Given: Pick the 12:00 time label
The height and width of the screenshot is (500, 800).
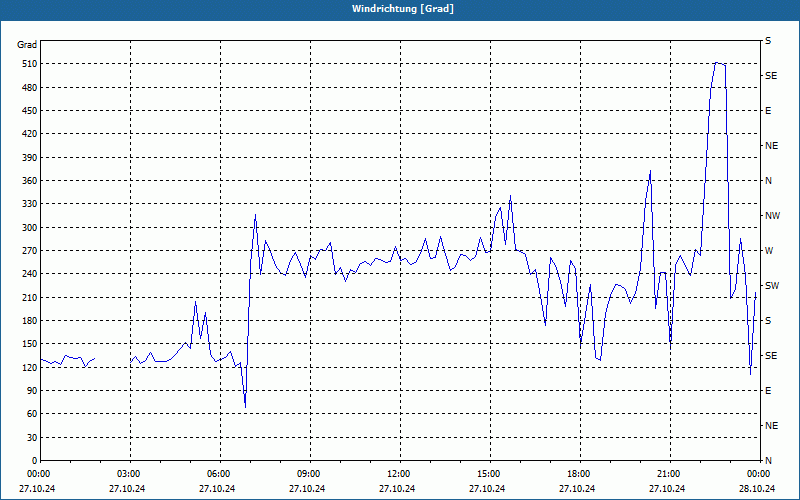Looking at the screenshot, I should point(397,473).
